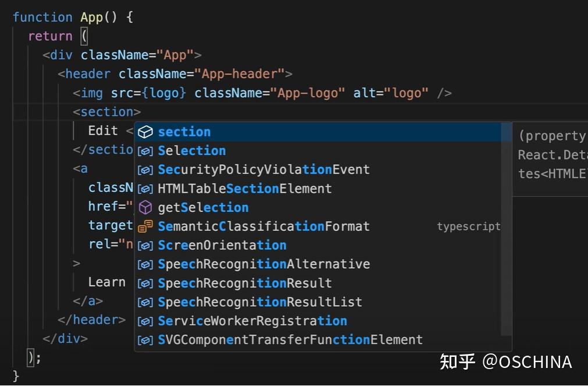Select SpeechRecognitionResultList completion entry

(x=260, y=302)
